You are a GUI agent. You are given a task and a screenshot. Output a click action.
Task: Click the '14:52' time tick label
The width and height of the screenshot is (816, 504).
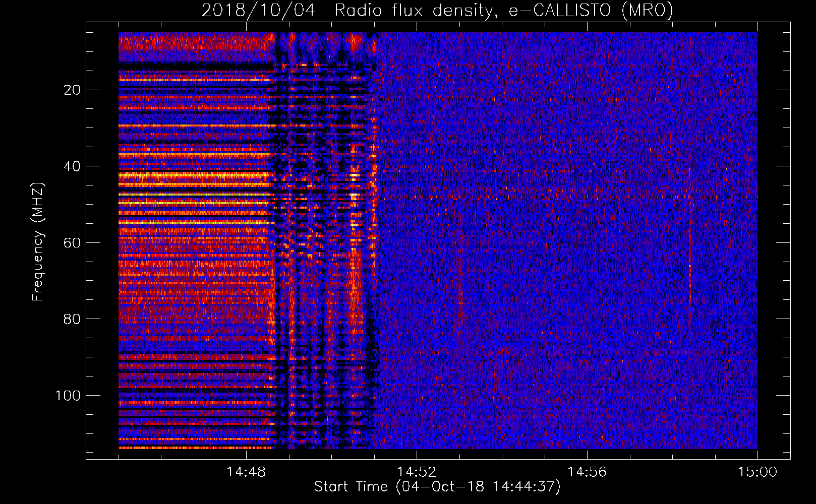click(417, 472)
